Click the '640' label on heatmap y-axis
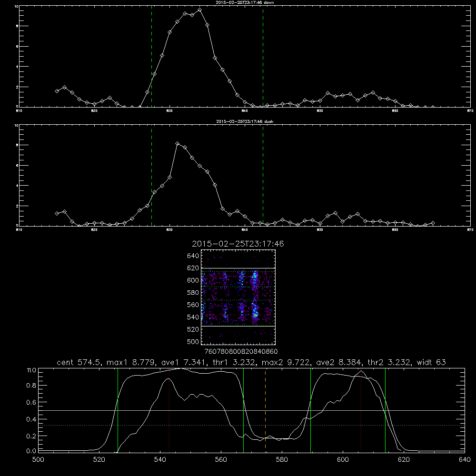476x476 pixels. 193,256
